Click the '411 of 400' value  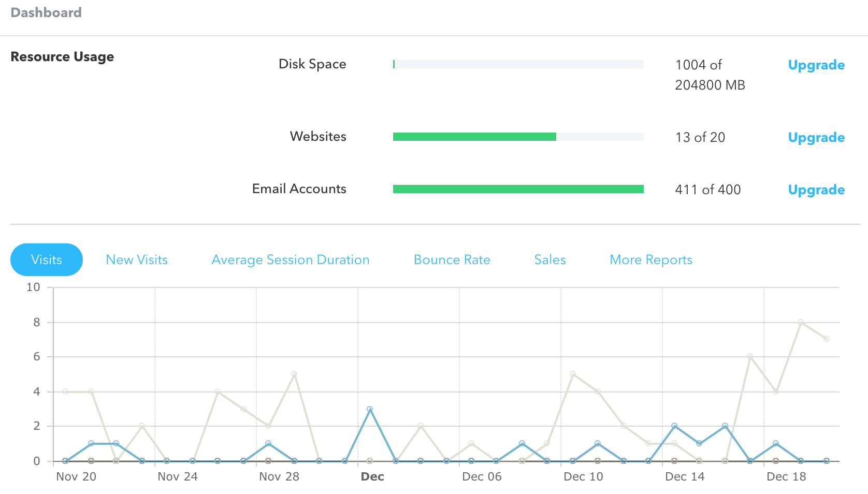pyautogui.click(x=708, y=190)
